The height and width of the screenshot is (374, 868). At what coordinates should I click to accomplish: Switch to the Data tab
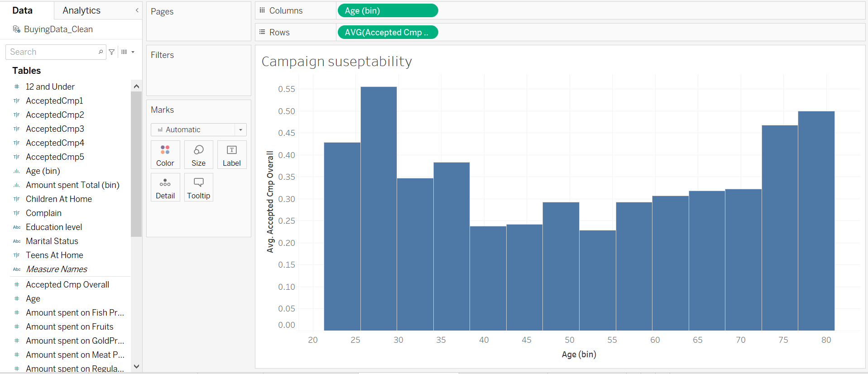(x=23, y=10)
